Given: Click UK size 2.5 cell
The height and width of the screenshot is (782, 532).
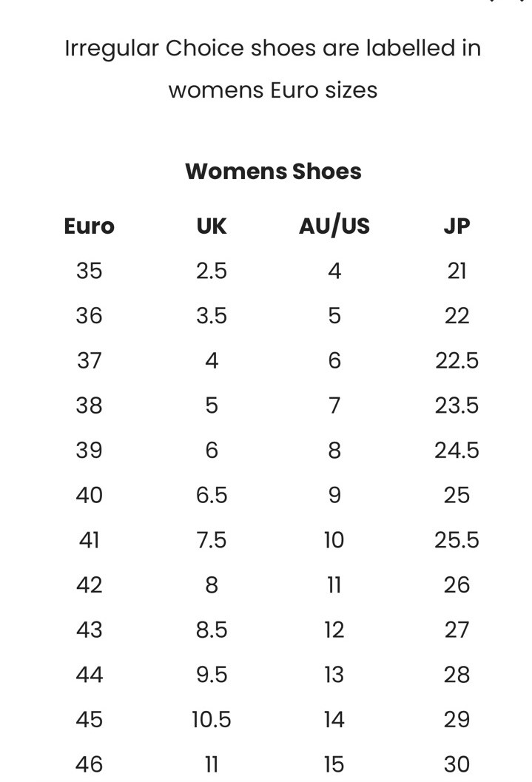Looking at the screenshot, I should [x=212, y=272].
